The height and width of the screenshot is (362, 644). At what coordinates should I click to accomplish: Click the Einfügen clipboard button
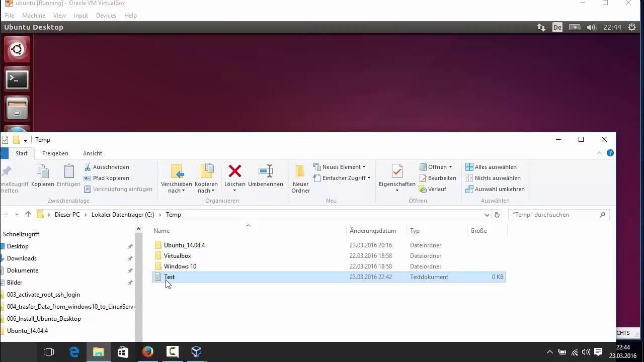[68, 175]
